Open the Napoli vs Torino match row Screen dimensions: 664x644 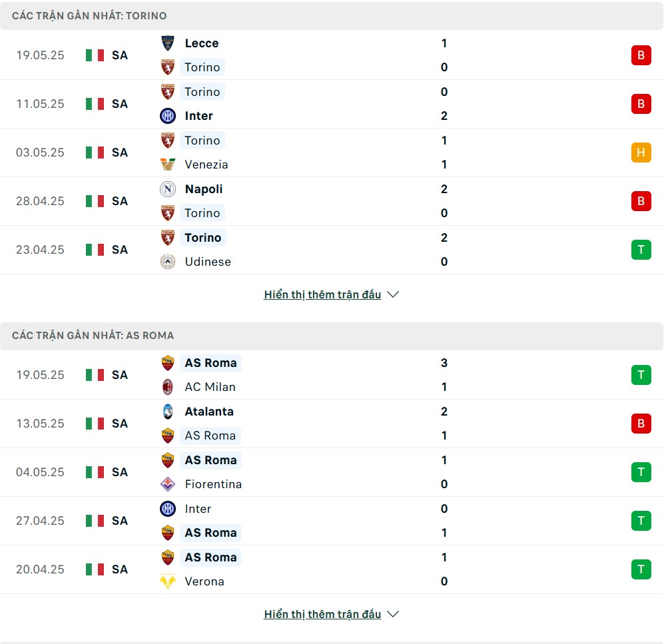(332, 201)
